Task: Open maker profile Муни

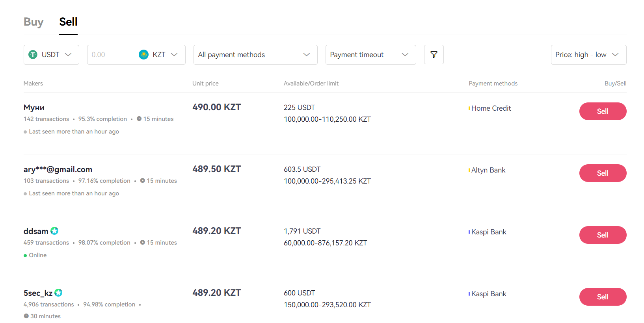Action: point(34,108)
